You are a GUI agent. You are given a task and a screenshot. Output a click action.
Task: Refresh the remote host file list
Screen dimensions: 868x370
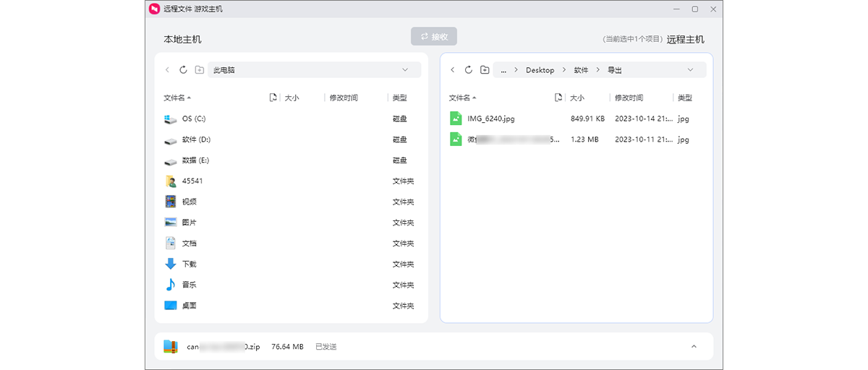click(469, 70)
